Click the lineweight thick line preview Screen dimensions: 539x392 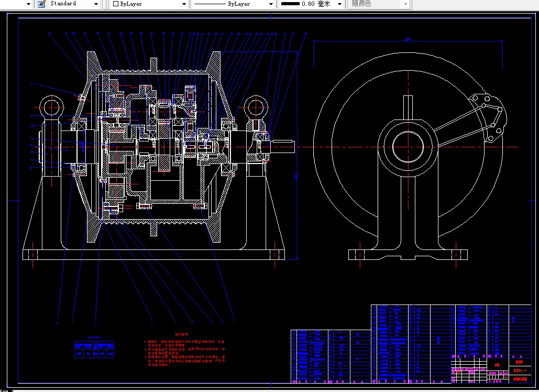(290, 4)
